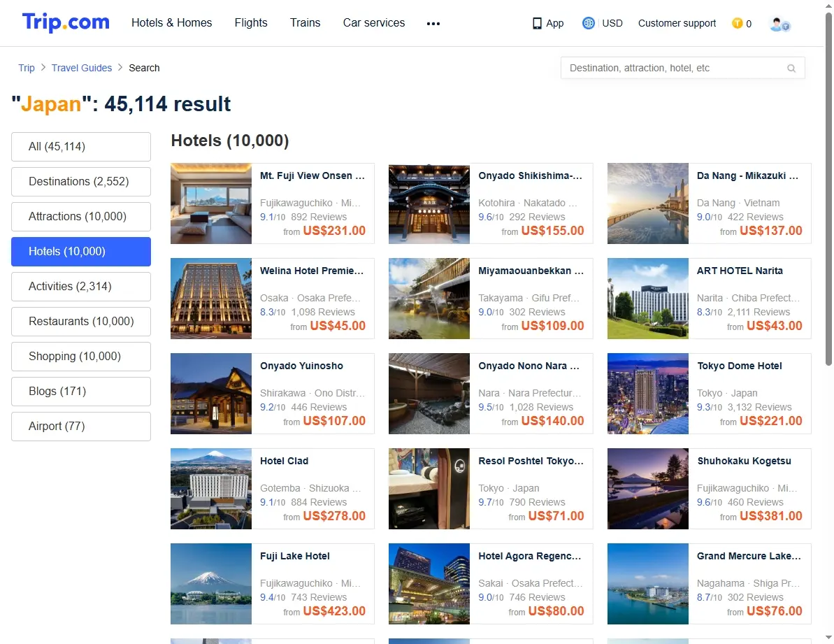Click the globe language icon
Image resolution: width=834 pixels, height=644 pixels.
pos(588,23)
